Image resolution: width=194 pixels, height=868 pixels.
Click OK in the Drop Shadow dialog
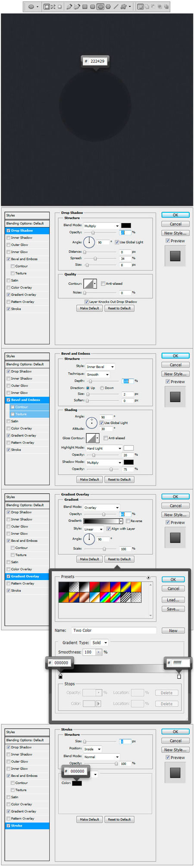[175, 215]
